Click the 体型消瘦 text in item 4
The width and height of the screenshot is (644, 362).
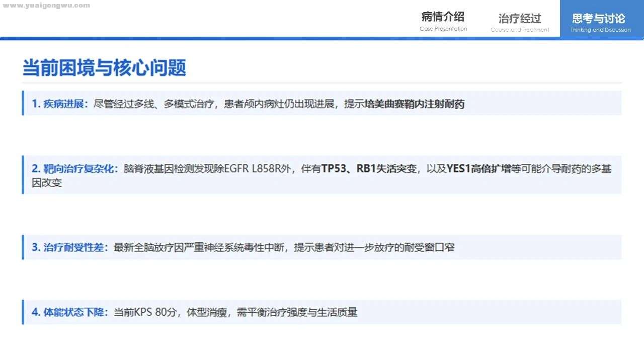[205, 312]
